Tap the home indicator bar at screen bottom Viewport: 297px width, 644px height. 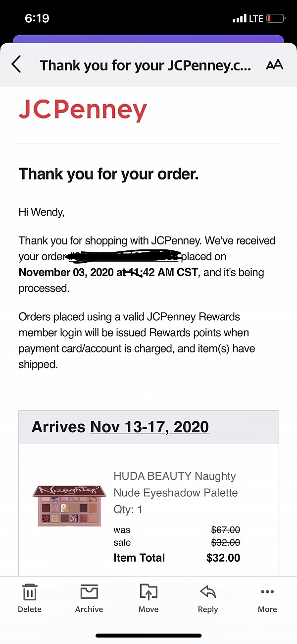[148, 635]
